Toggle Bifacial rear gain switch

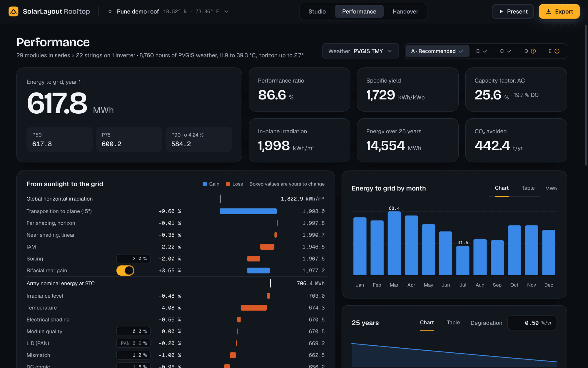pos(125,271)
